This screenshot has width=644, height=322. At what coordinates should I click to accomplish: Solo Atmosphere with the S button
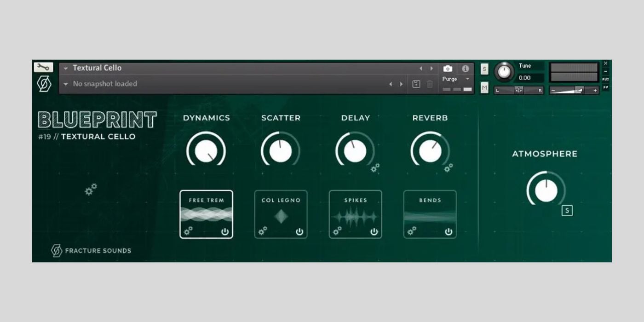coord(567,211)
